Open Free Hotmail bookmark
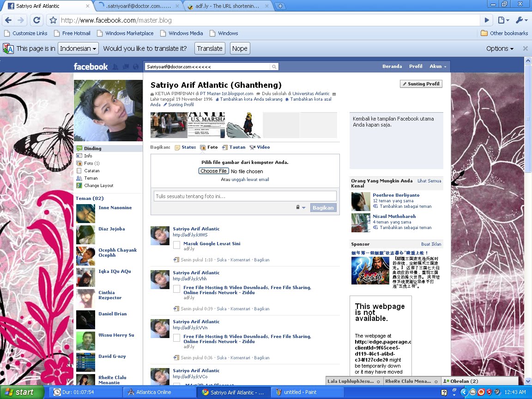The width and height of the screenshot is (532, 399). pyautogui.click(x=72, y=33)
